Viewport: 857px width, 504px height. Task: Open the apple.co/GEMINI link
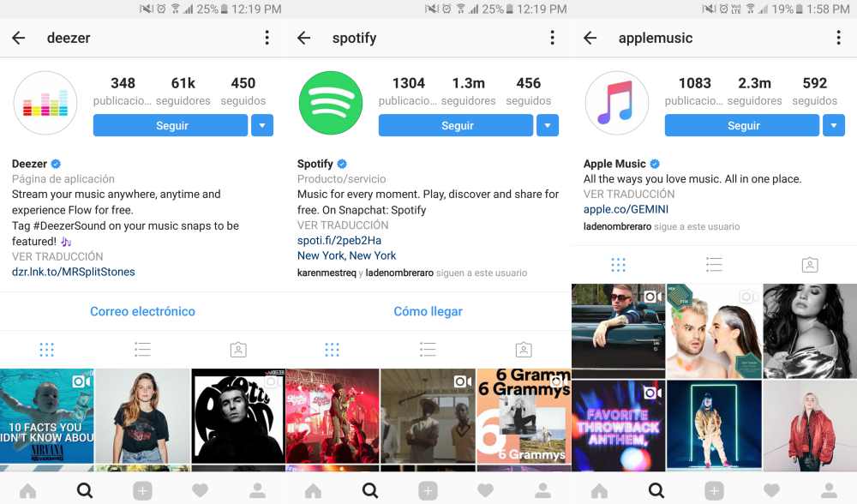pos(626,209)
